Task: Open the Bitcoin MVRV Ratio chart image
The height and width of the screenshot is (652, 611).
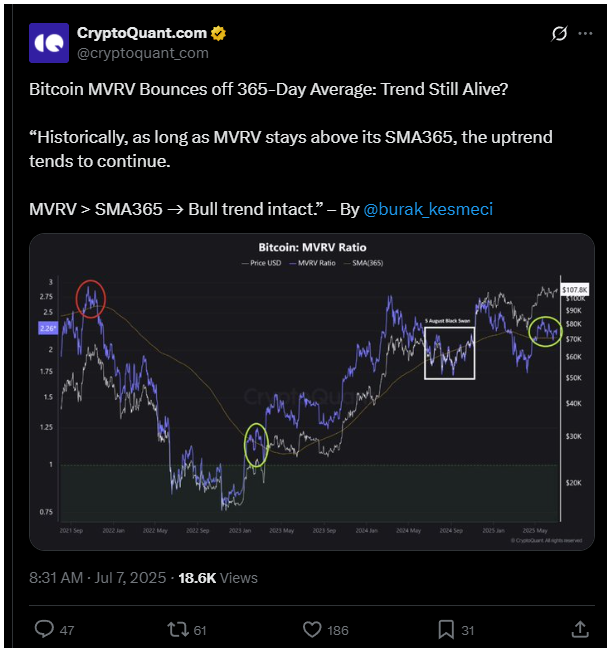Action: [x=312, y=392]
